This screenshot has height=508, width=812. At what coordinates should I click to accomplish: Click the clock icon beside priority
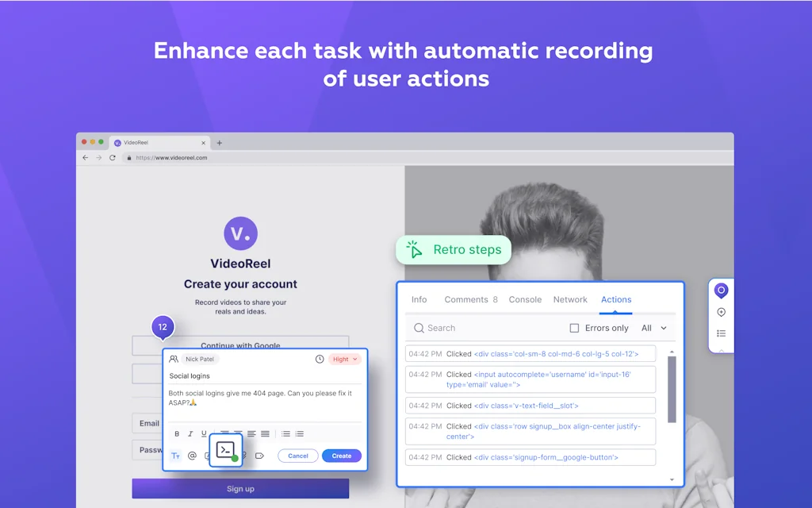tap(320, 359)
